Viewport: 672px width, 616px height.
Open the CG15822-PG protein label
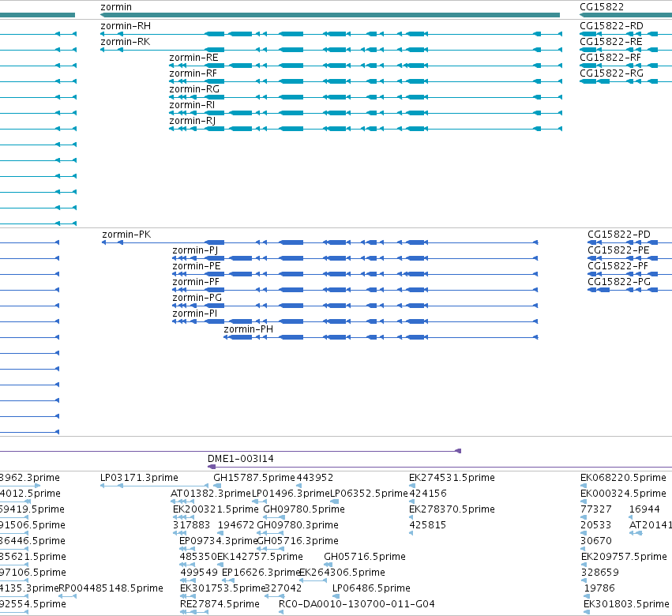point(619,282)
